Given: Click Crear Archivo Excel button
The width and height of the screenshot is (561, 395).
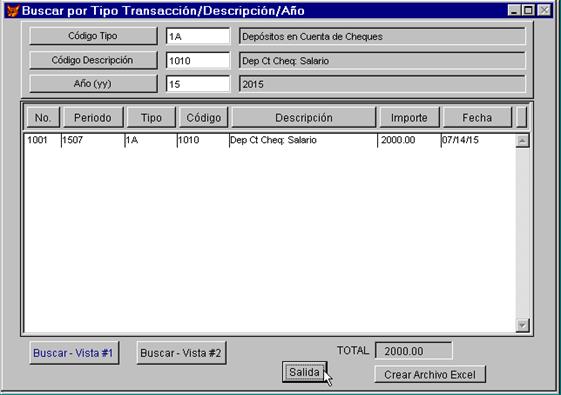Looking at the screenshot, I should 430,375.
